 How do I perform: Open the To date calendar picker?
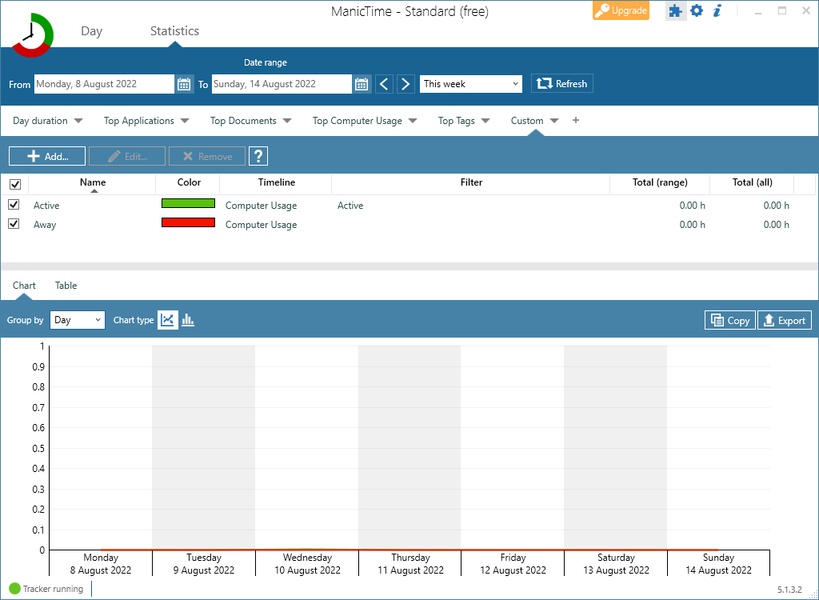[x=362, y=84]
